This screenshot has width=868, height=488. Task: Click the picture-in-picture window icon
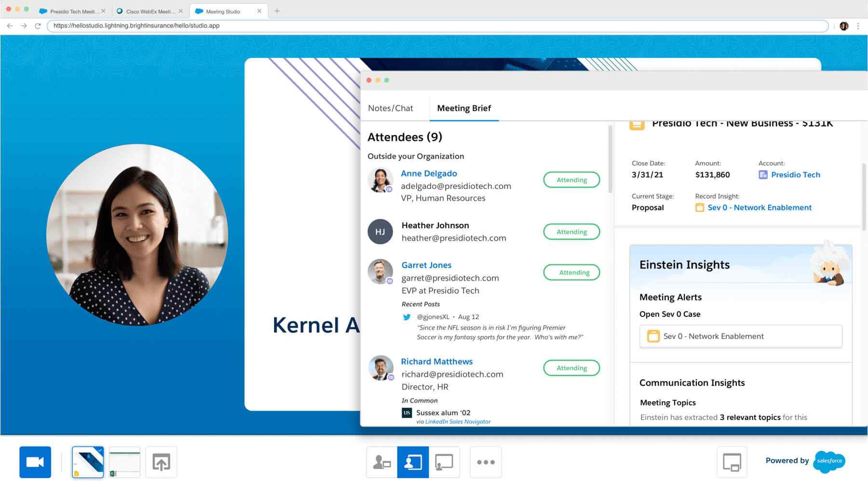tap(732, 462)
